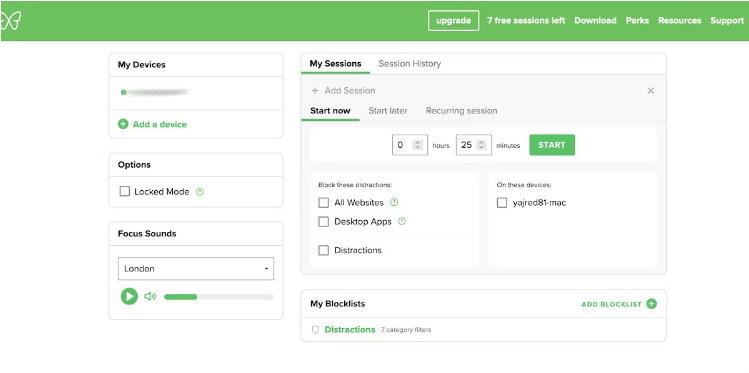Click the minutes stepper arrows
The height and width of the screenshot is (373, 749).
482,145
